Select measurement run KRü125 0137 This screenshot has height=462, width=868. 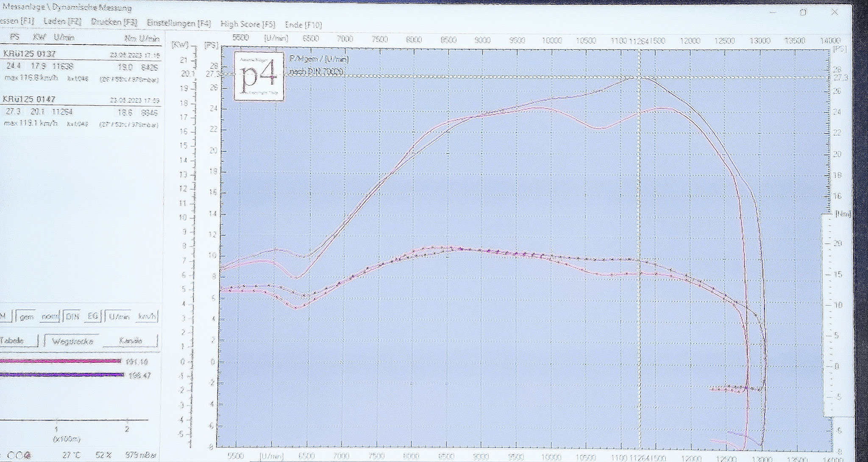[30, 54]
